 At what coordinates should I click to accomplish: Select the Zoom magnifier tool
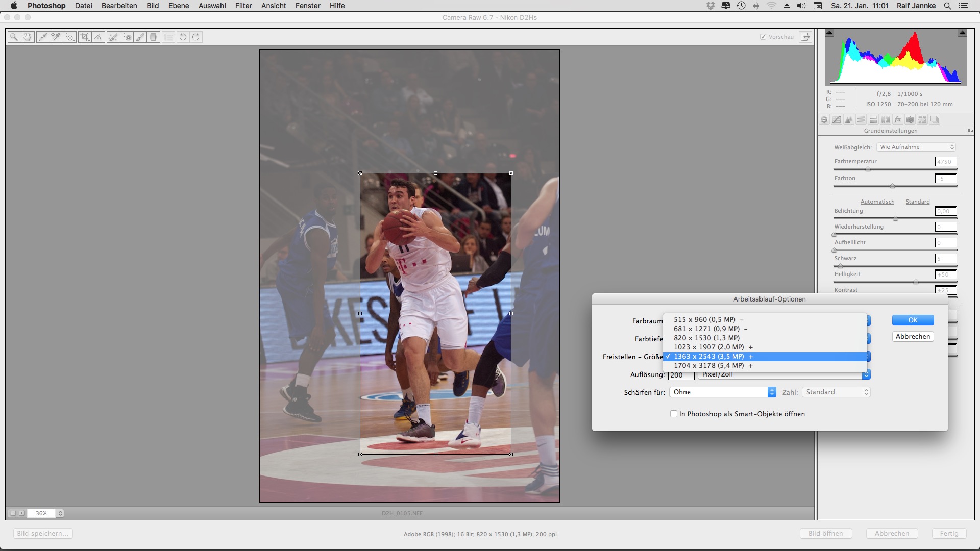pos(14,37)
